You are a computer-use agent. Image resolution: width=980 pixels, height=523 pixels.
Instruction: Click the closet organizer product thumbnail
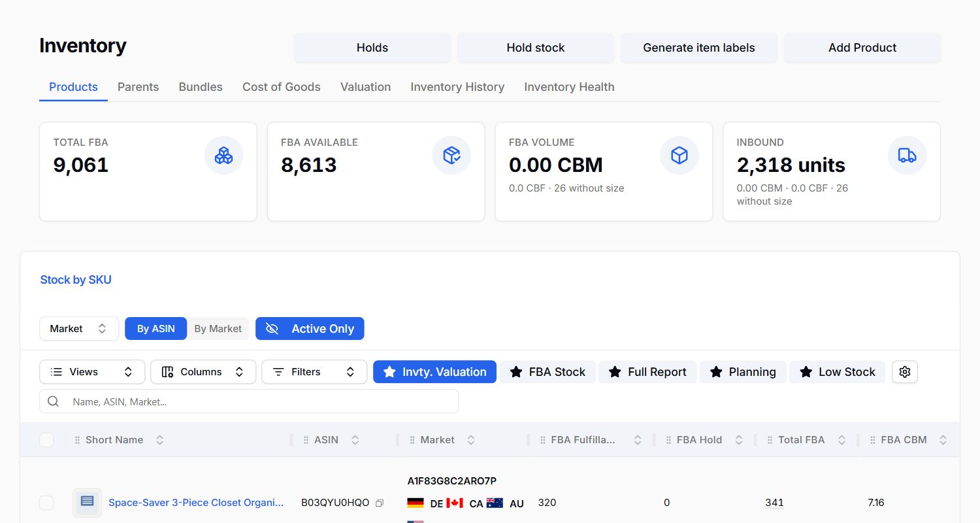tap(87, 502)
